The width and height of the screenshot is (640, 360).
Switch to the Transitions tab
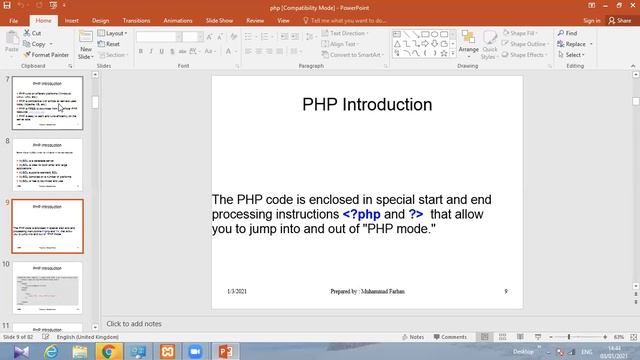point(136,20)
